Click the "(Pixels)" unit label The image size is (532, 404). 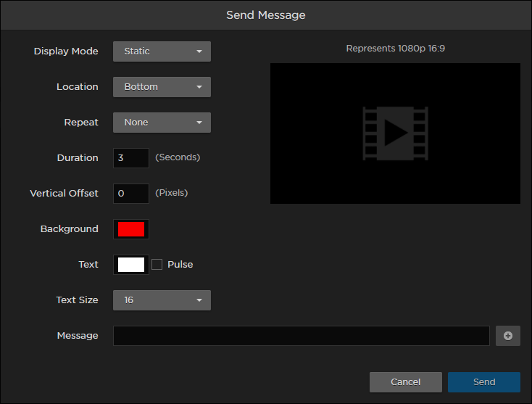tap(172, 193)
